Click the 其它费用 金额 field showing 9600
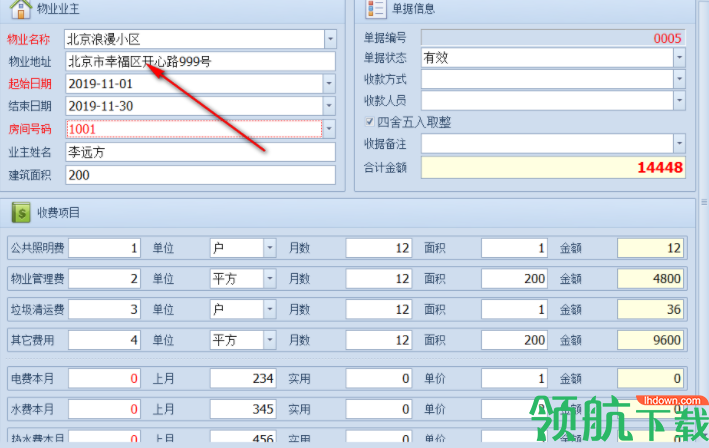Image resolution: width=709 pixels, height=448 pixels. click(x=650, y=340)
